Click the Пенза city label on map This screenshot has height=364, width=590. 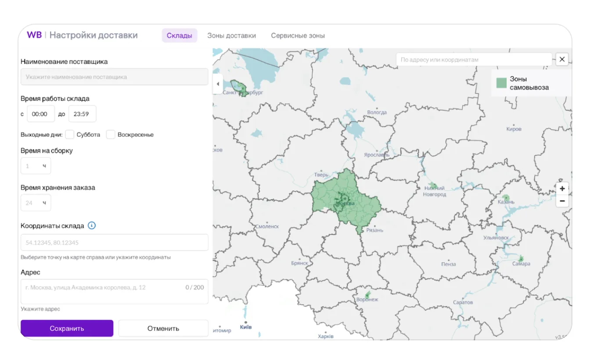click(449, 264)
